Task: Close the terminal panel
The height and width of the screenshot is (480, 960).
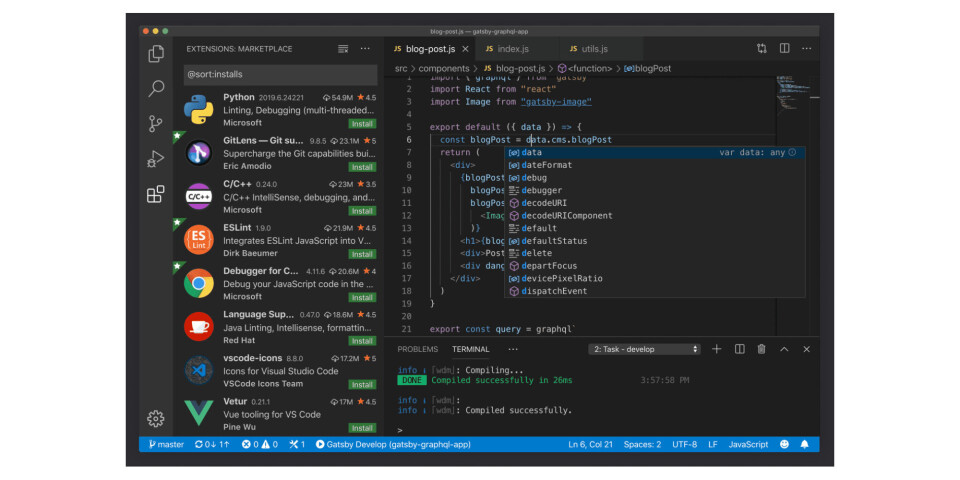Action: point(806,349)
